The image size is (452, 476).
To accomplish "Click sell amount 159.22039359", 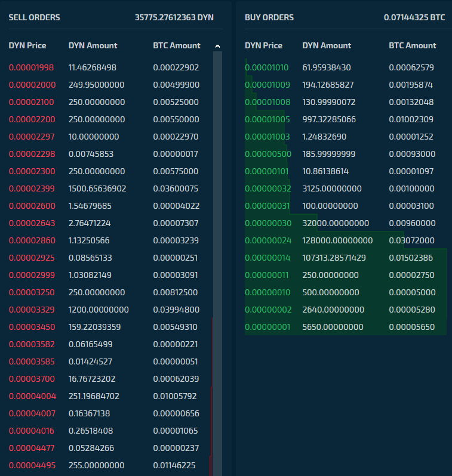I will 94,327.
